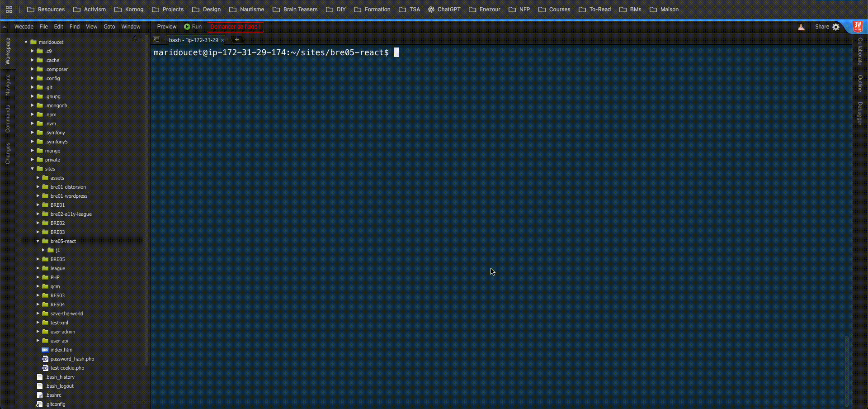Expand the user-api folder
868x409 pixels.
tap(38, 341)
